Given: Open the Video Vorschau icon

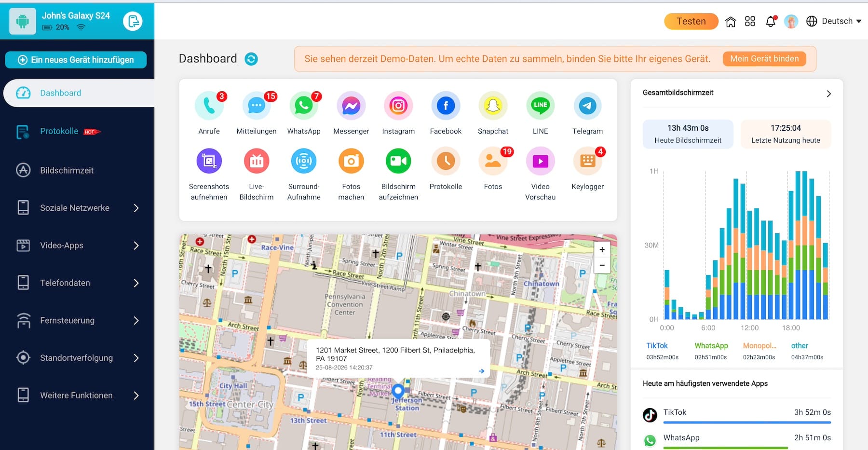Looking at the screenshot, I should coord(540,161).
